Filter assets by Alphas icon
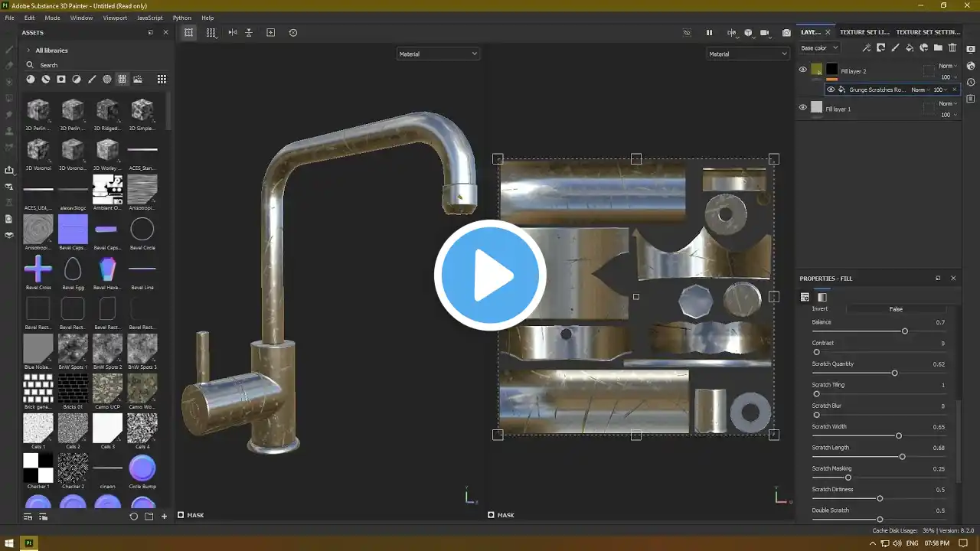The width and height of the screenshot is (980, 551). (x=107, y=79)
